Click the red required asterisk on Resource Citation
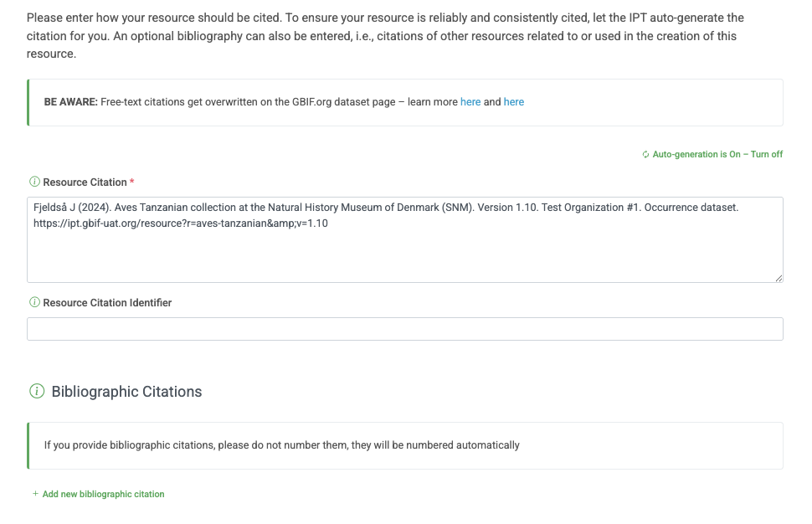This screenshot has height=524, width=812. [132, 181]
